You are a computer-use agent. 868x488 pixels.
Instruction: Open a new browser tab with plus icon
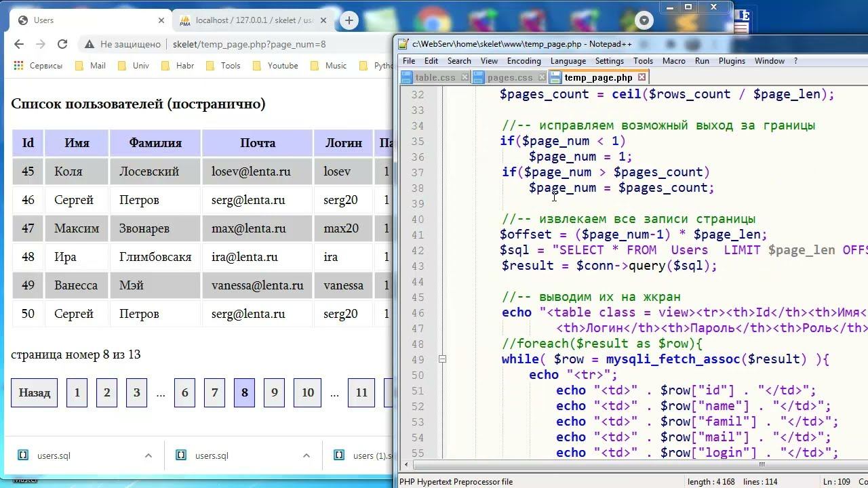coord(349,20)
